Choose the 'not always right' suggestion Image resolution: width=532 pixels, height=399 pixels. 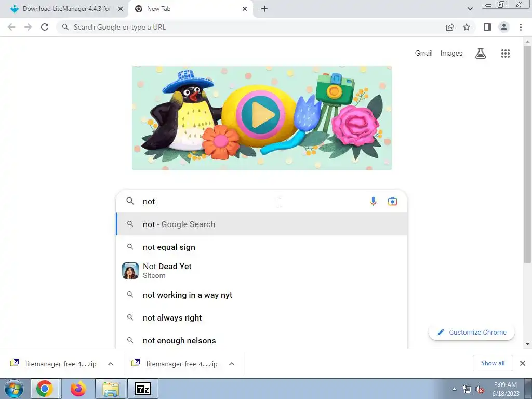pyautogui.click(x=262, y=317)
